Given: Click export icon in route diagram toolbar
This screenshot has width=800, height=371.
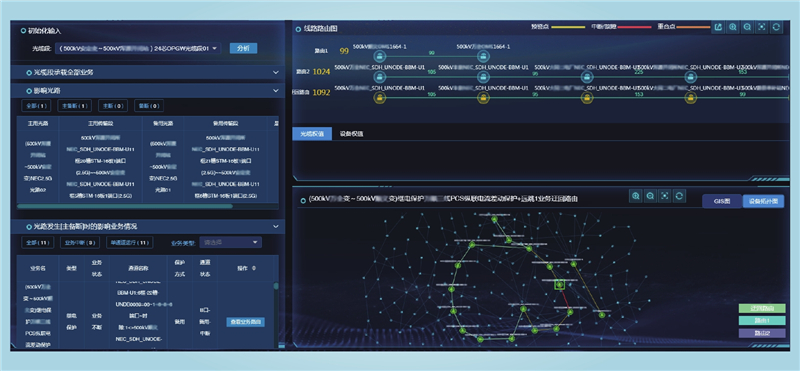Looking at the screenshot, I should click(x=718, y=28).
